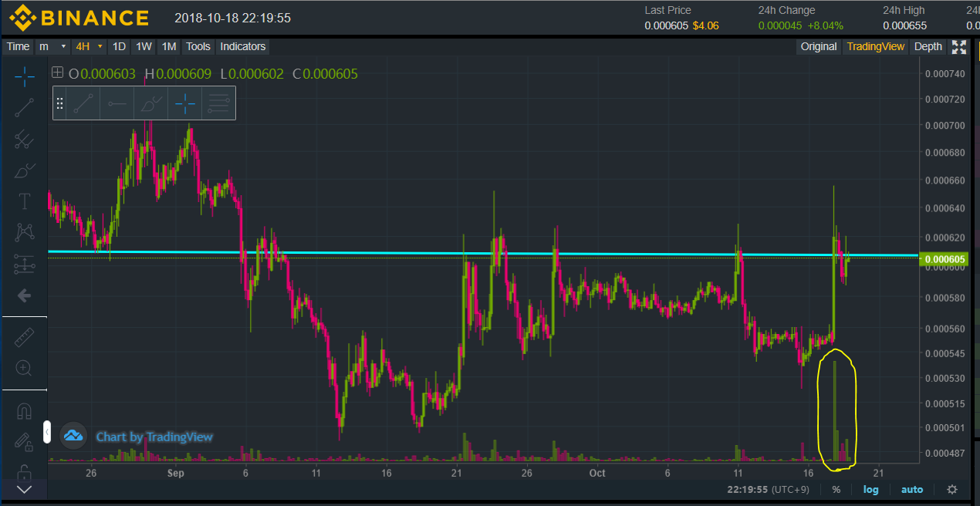Open the 4H interval dropdown

88,47
